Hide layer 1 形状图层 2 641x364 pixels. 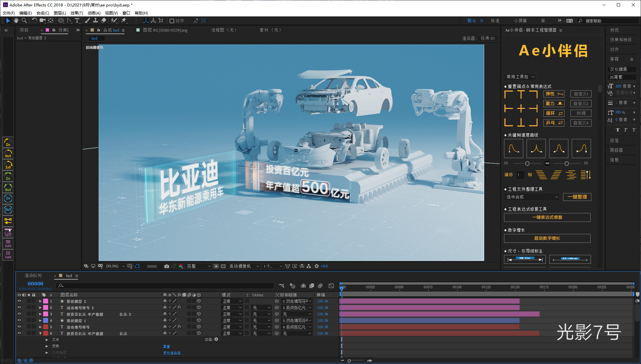[x=19, y=301]
